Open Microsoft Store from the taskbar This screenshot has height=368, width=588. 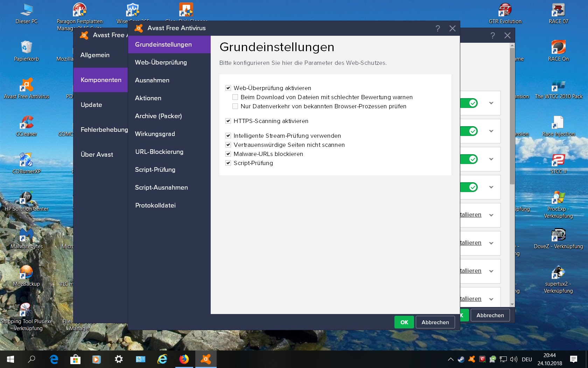tap(76, 359)
